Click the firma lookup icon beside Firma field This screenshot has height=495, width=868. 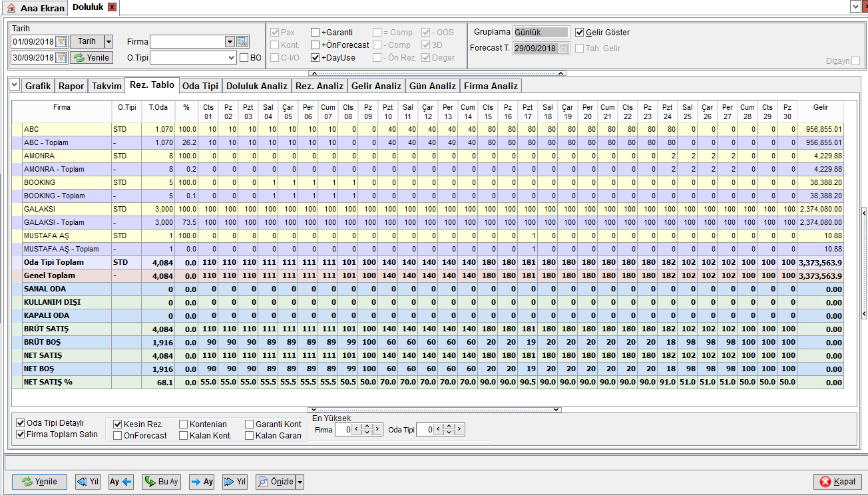pyautogui.click(x=242, y=41)
